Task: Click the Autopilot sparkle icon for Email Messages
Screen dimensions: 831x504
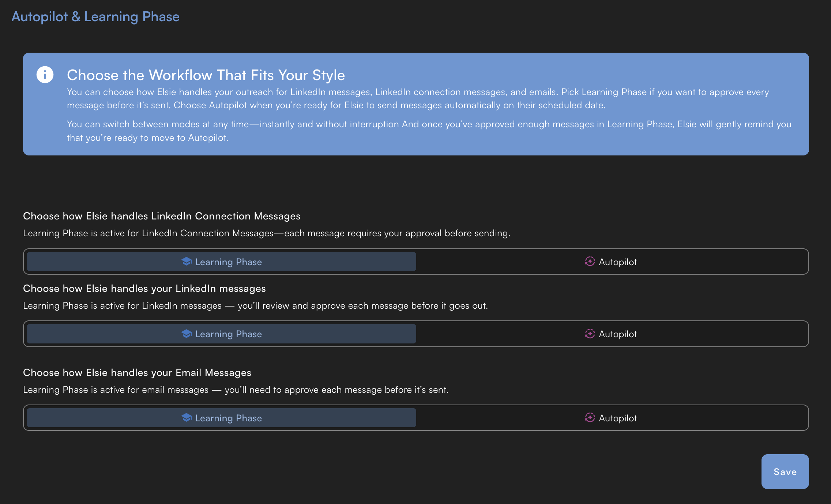Action: click(x=590, y=418)
